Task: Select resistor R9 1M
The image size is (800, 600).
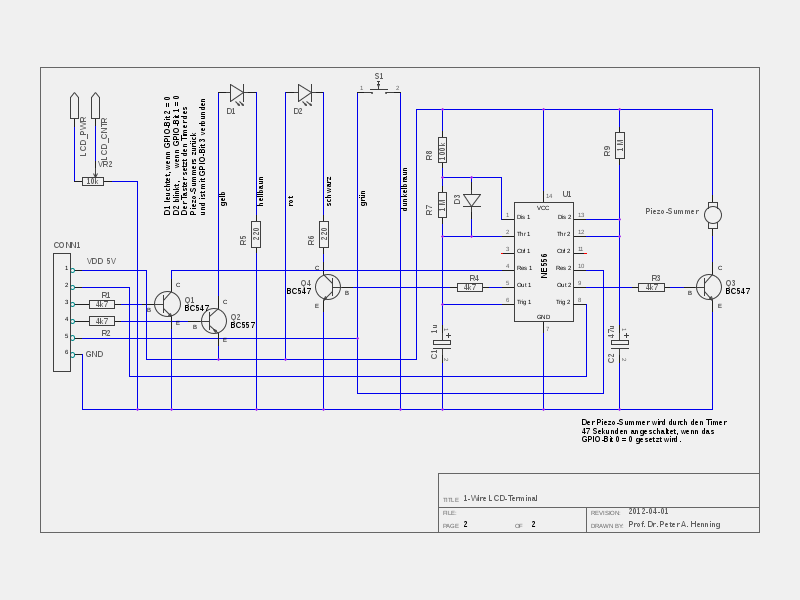Action: tap(620, 145)
